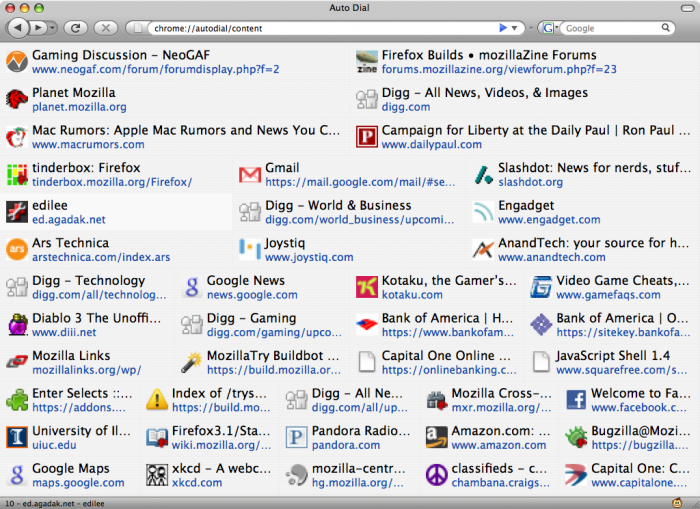Click the Amazon.com logo icon
Screen dimensions: 700x509
click(436, 437)
